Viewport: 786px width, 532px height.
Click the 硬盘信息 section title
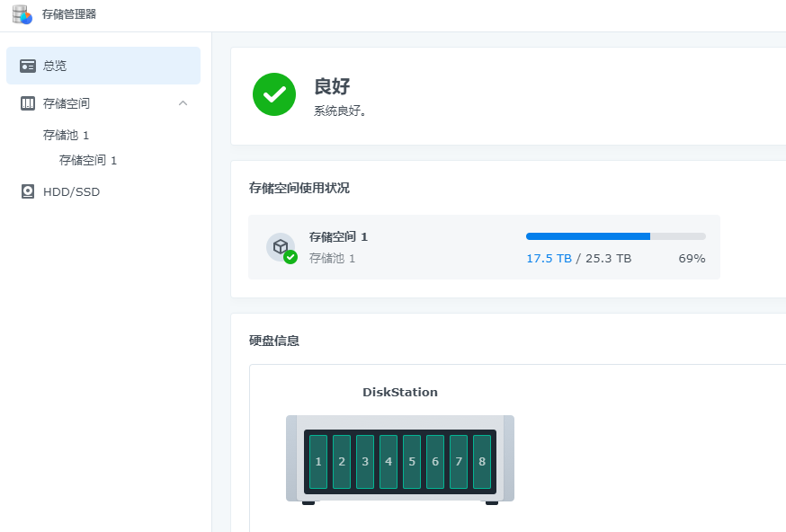click(274, 341)
